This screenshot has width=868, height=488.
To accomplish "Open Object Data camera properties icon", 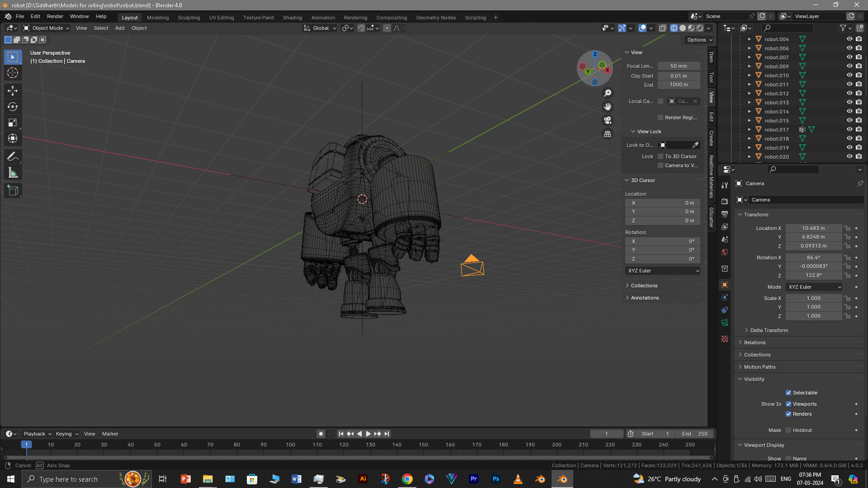I will [x=725, y=323].
